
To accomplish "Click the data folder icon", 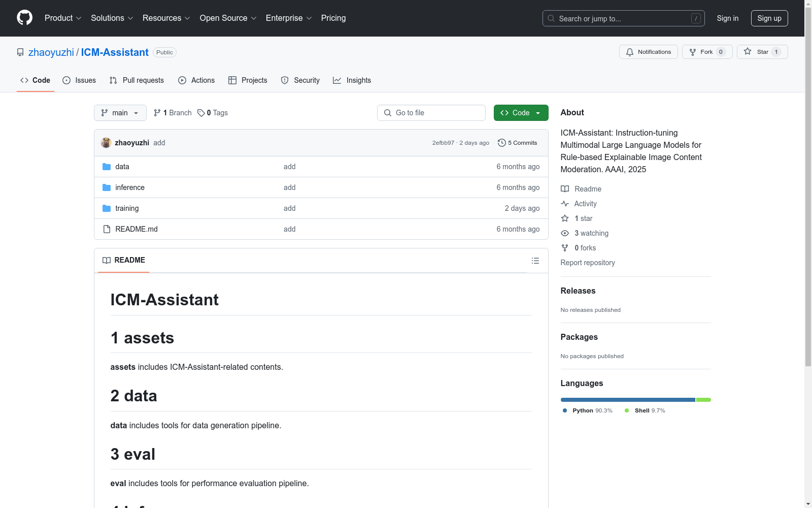I will (107, 167).
